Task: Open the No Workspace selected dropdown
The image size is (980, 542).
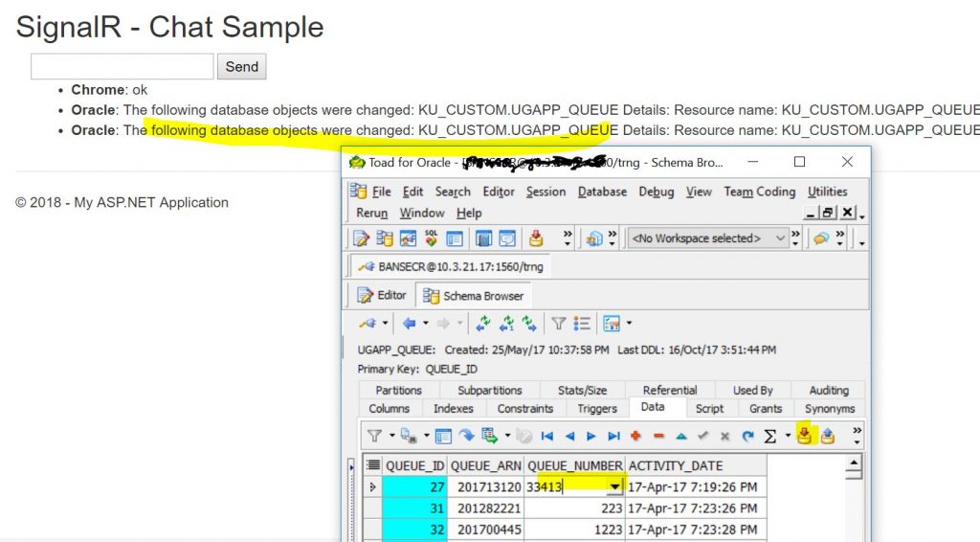Action: [707, 238]
